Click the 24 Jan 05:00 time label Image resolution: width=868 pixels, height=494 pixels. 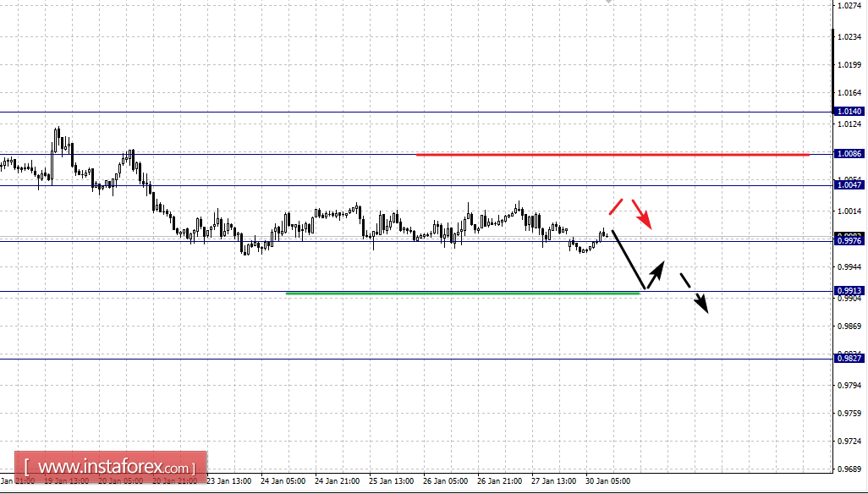point(283,481)
